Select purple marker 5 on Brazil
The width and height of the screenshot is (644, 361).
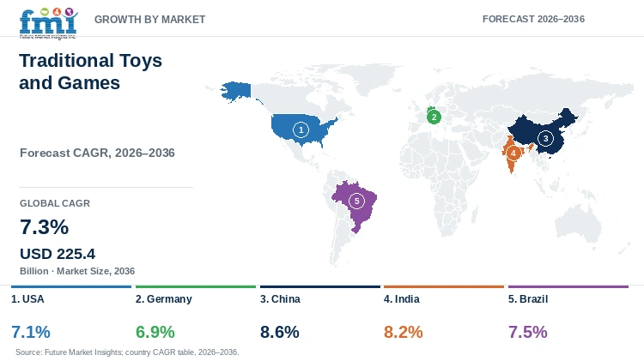click(x=356, y=201)
